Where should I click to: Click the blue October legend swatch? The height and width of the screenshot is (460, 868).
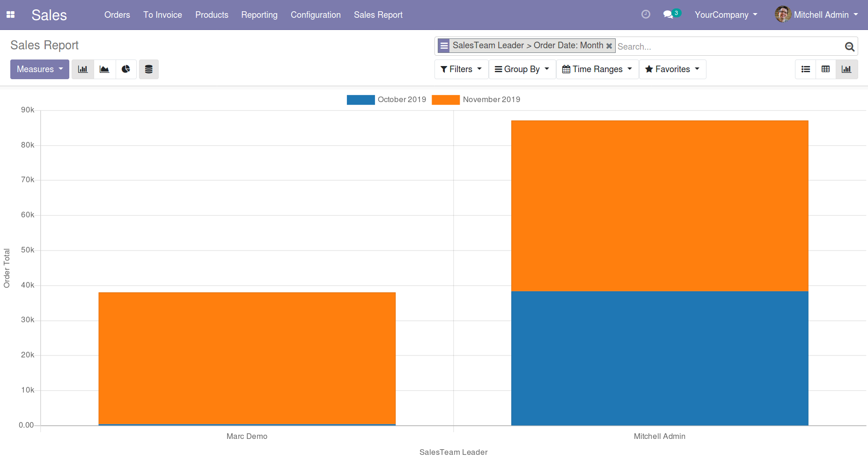360,99
